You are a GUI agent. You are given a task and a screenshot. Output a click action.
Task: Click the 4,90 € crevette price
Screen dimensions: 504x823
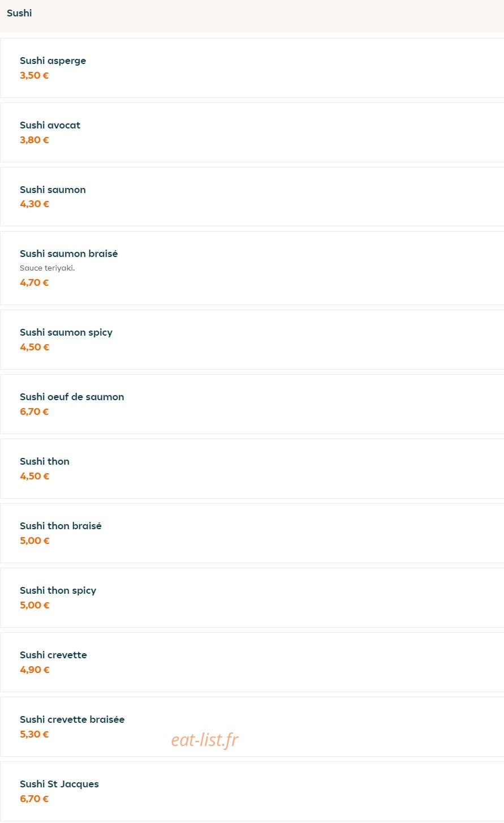click(35, 670)
